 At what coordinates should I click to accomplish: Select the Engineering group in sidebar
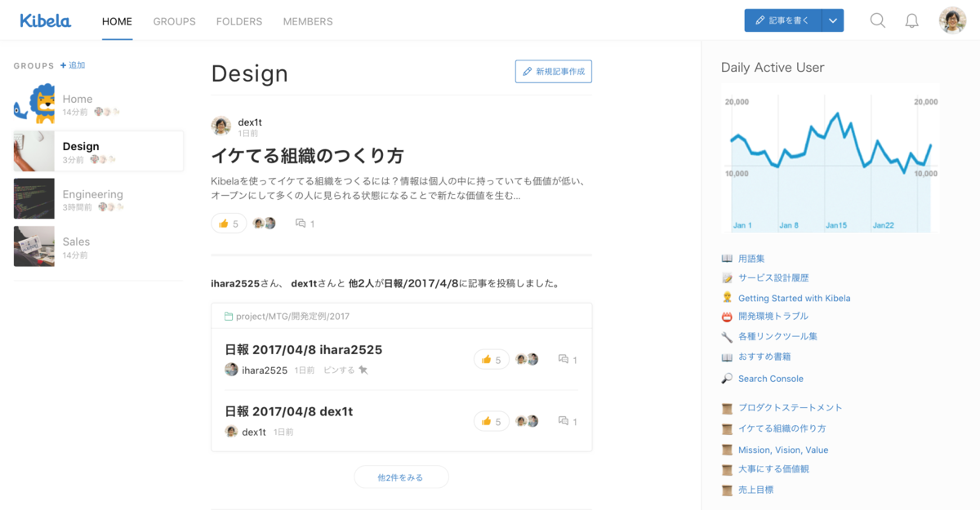click(98, 199)
